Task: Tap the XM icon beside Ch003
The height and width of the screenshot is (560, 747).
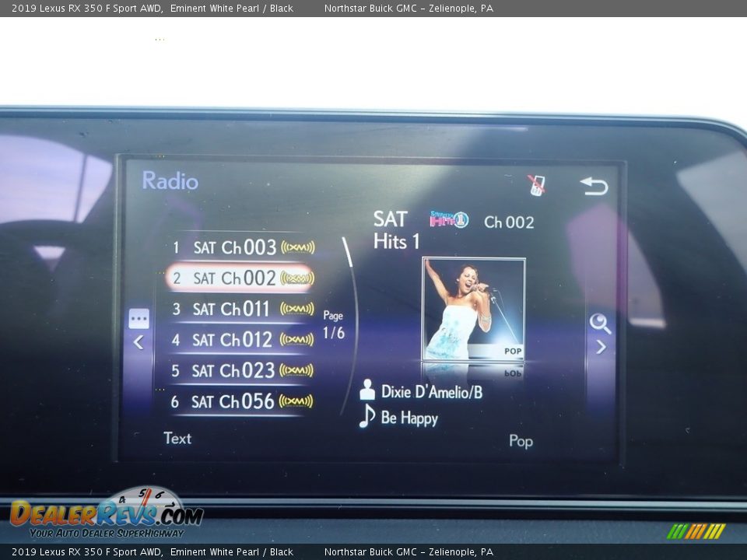Action: pyautogui.click(x=297, y=247)
